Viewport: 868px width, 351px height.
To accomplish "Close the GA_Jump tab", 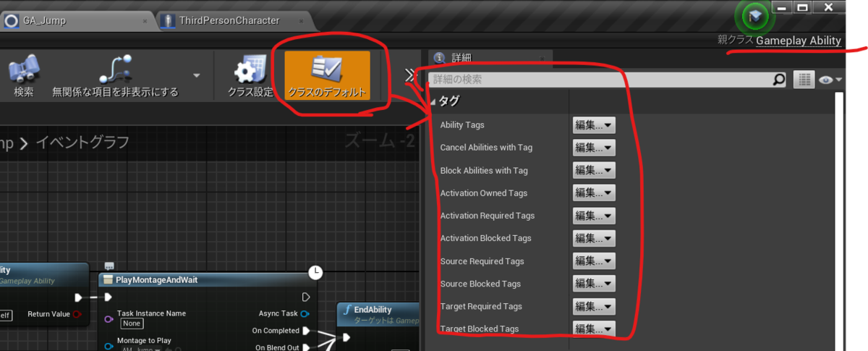I will pos(145,21).
